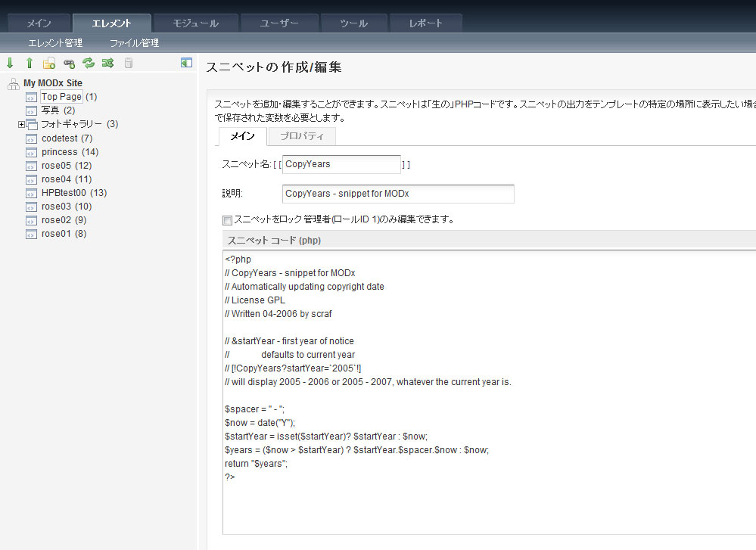
Task: Click the snippet name input field
Action: click(341, 164)
